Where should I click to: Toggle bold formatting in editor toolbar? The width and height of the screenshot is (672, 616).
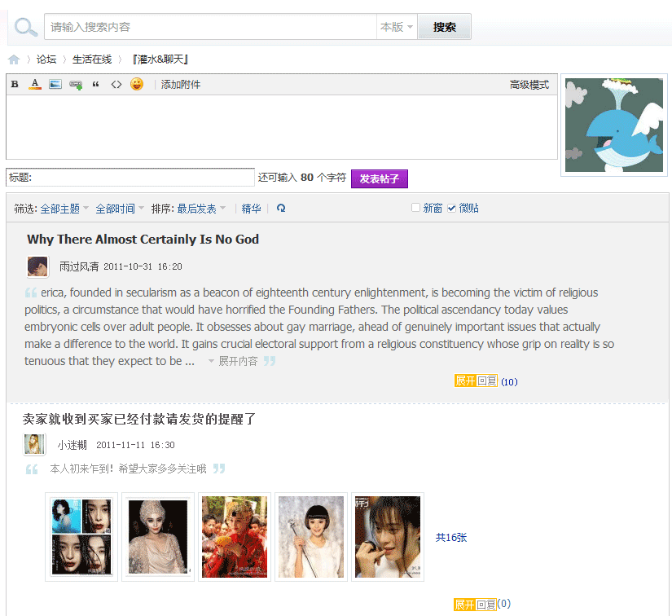[x=15, y=84]
